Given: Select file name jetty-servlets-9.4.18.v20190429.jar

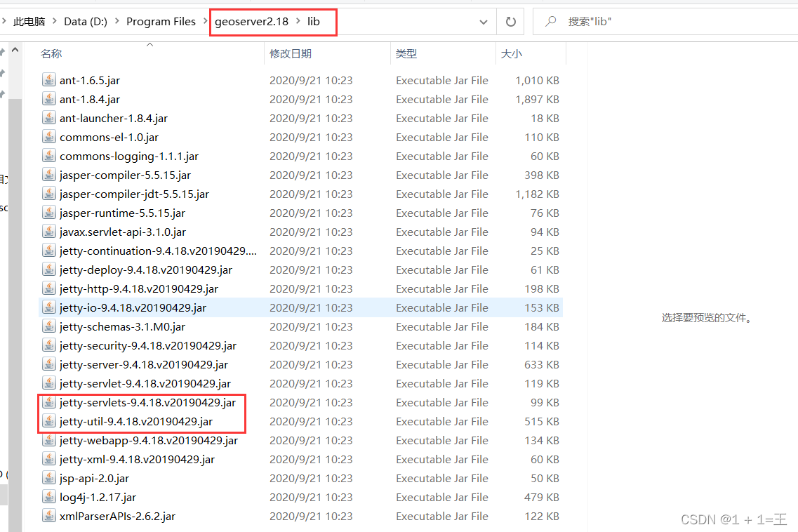Looking at the screenshot, I should (x=147, y=403).
